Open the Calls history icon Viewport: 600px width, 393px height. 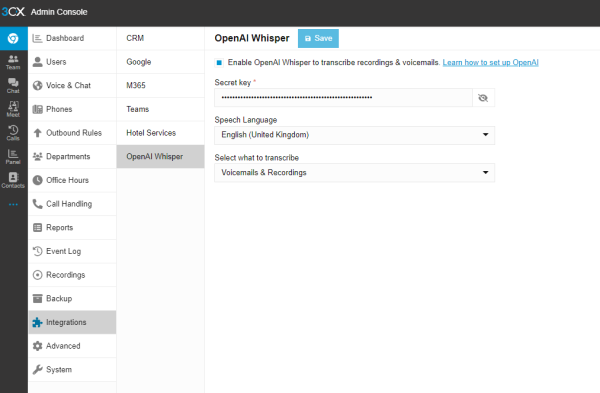(13, 133)
